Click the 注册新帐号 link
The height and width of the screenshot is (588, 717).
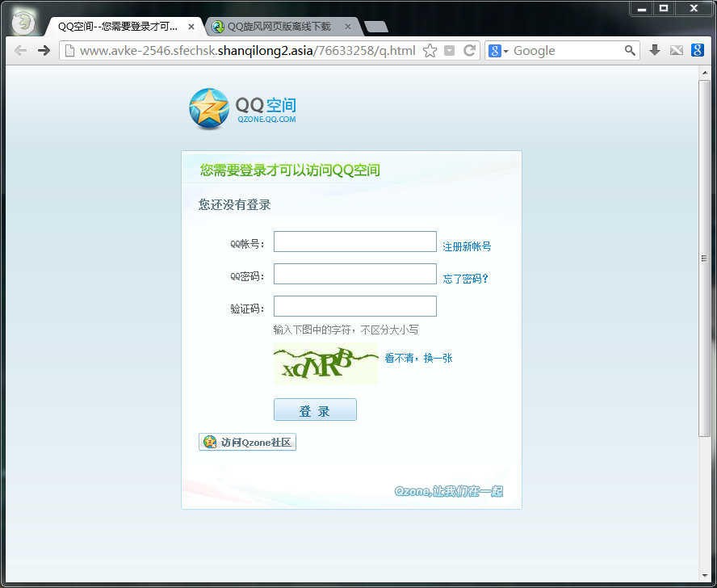point(467,246)
